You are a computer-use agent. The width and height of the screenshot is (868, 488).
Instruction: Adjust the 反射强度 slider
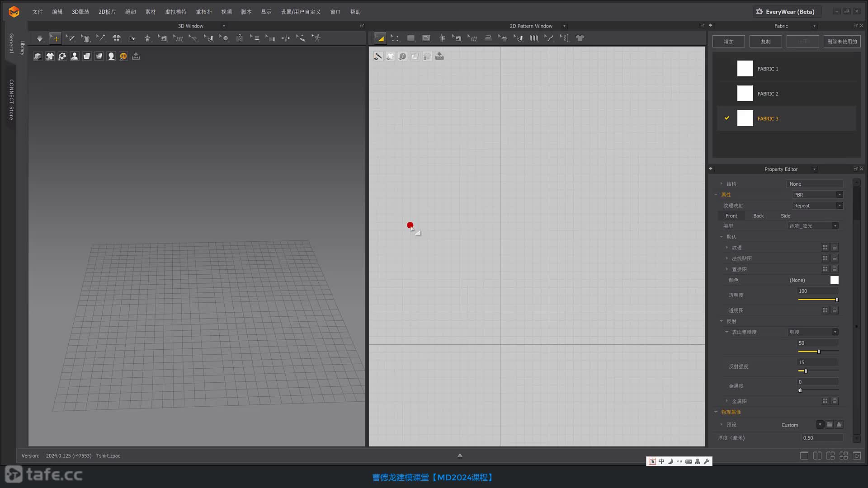click(818, 371)
